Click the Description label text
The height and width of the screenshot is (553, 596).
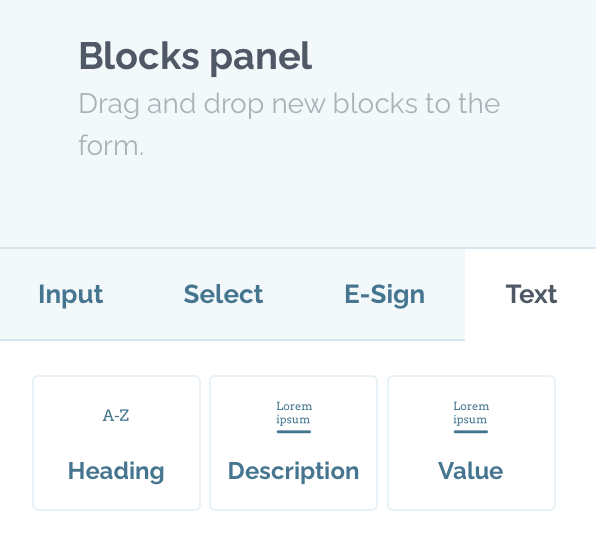293,471
